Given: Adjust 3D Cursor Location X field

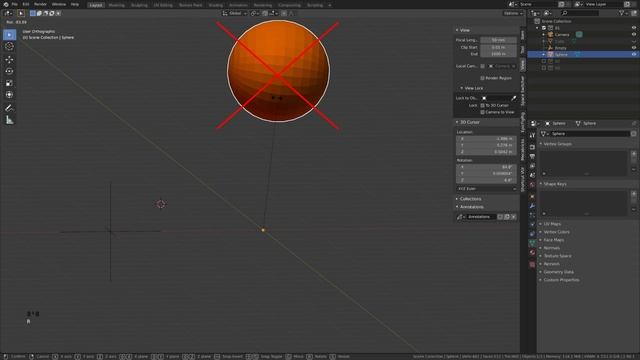Looking at the screenshot, I should click(487, 139).
